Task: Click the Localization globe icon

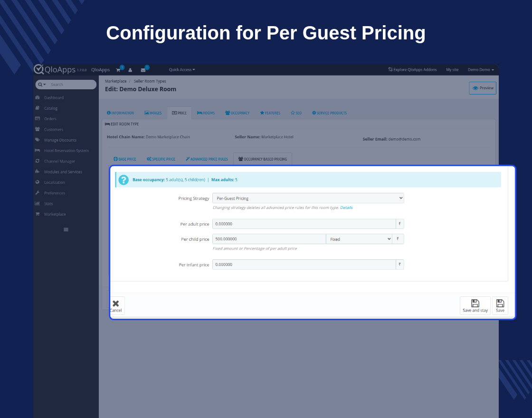Action: (x=38, y=182)
